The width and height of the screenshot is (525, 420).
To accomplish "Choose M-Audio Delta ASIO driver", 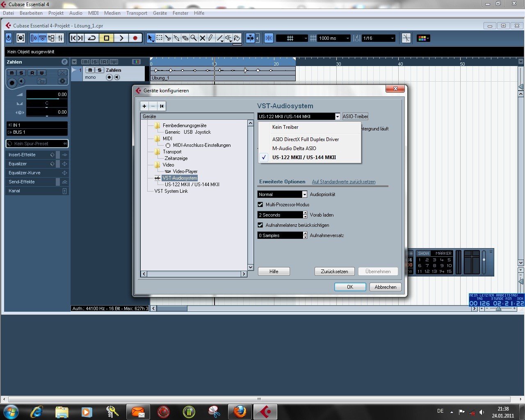I will (310, 148).
